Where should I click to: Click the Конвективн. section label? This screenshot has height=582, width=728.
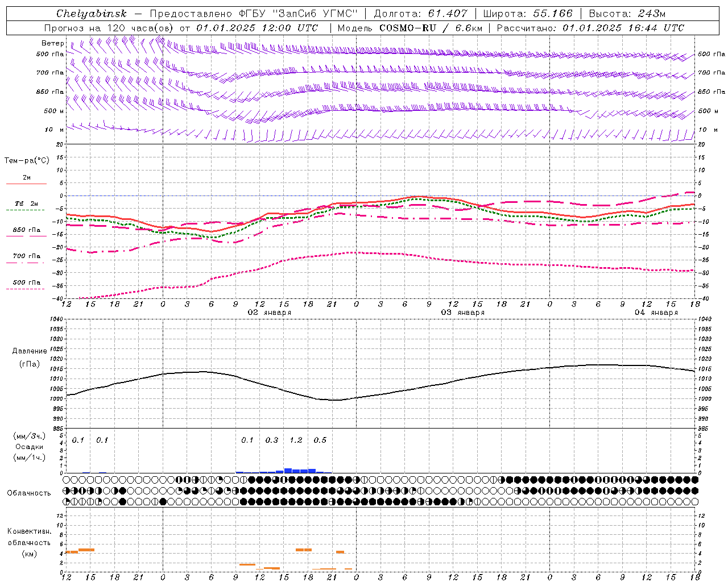[30, 531]
